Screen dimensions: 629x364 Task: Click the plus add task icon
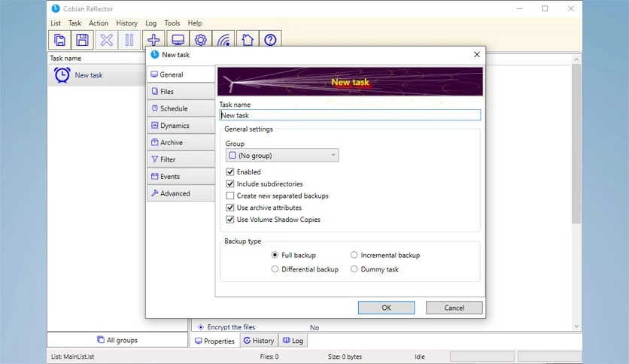[153, 40]
